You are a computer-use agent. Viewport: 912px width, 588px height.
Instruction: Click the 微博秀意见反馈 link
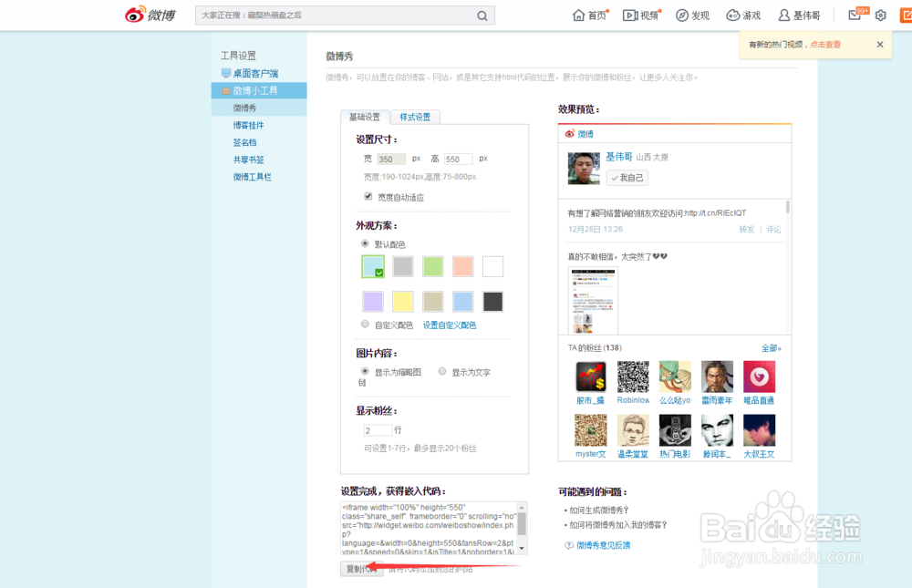pos(603,545)
